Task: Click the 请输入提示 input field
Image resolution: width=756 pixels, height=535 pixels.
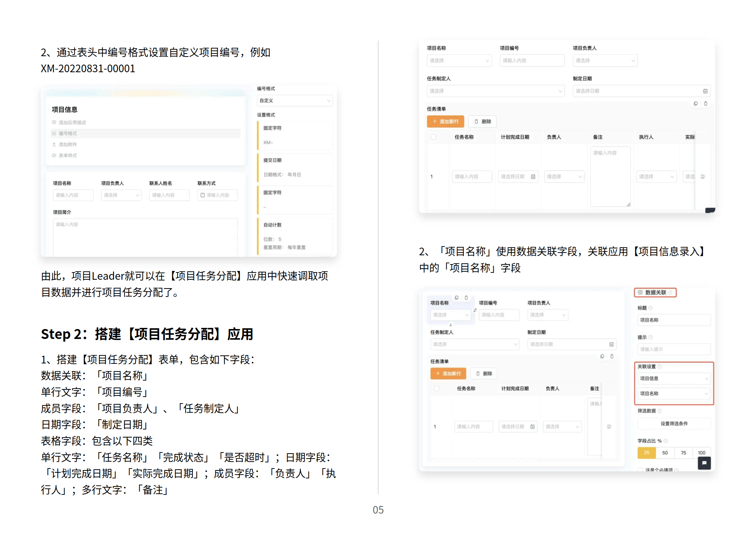Action: 674,349
